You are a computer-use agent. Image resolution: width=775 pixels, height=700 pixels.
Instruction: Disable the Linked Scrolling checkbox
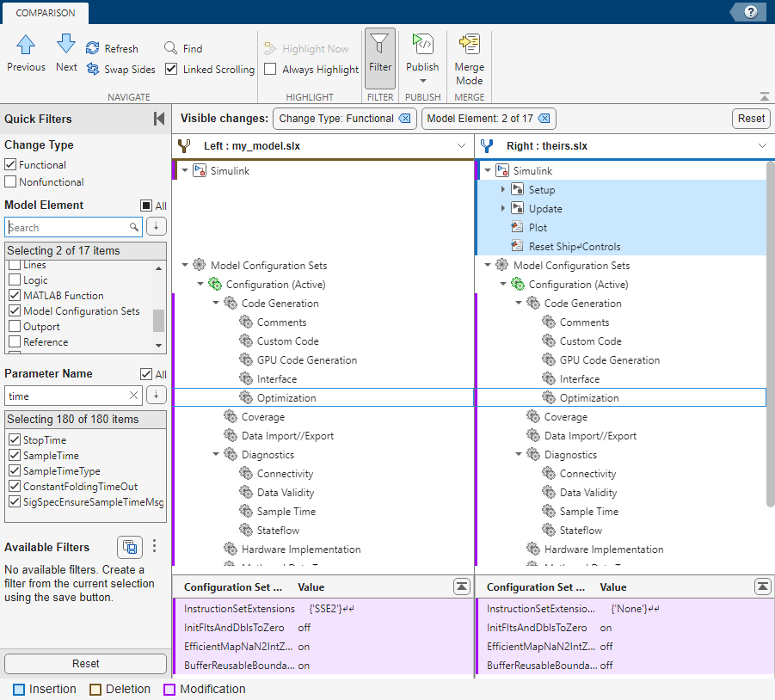click(170, 70)
